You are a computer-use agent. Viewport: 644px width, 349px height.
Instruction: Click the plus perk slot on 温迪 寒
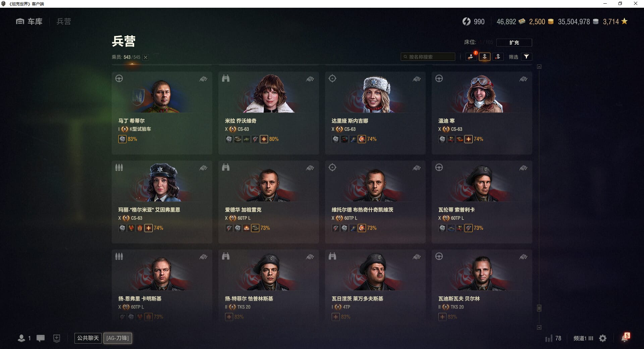[468, 139]
